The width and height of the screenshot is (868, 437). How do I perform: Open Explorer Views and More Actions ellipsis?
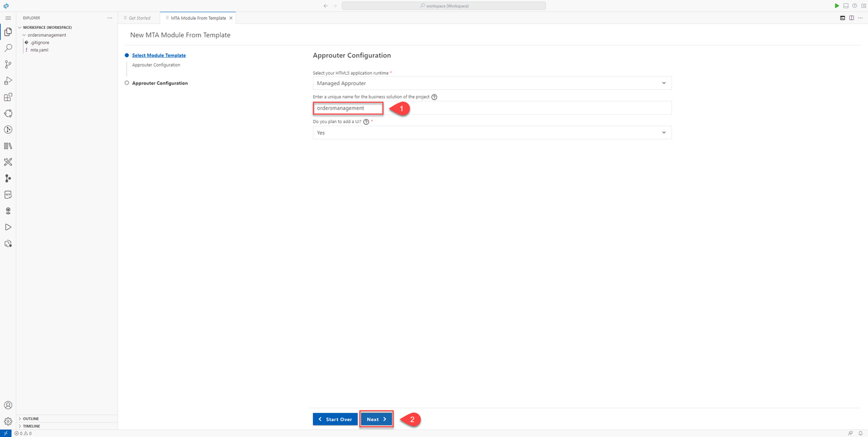[x=110, y=18]
